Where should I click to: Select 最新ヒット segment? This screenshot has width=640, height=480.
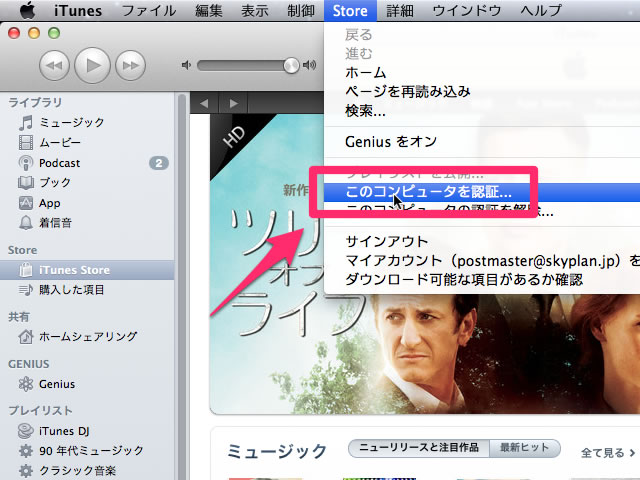(x=525, y=448)
